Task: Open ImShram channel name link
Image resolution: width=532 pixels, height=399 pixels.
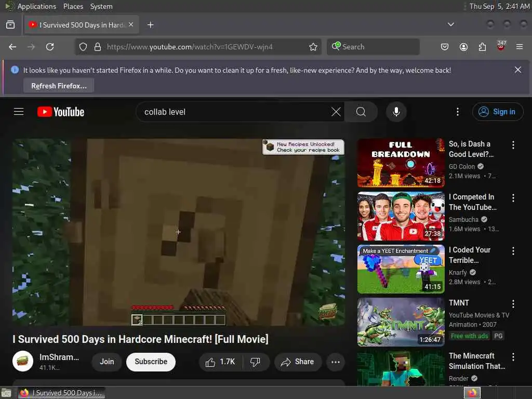Action: [x=59, y=357]
